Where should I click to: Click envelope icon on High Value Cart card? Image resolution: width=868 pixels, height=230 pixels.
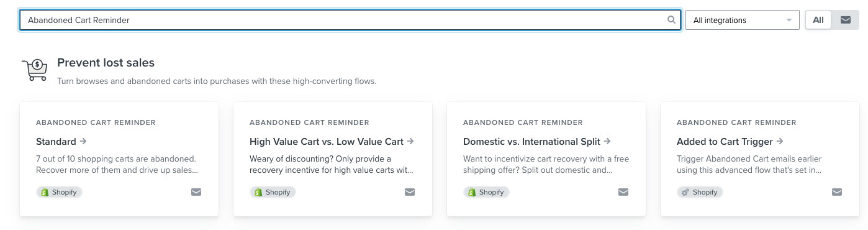click(410, 192)
